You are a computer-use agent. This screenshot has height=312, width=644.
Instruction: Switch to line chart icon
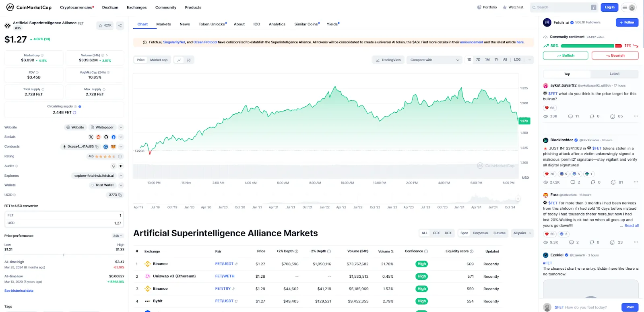[x=179, y=60]
